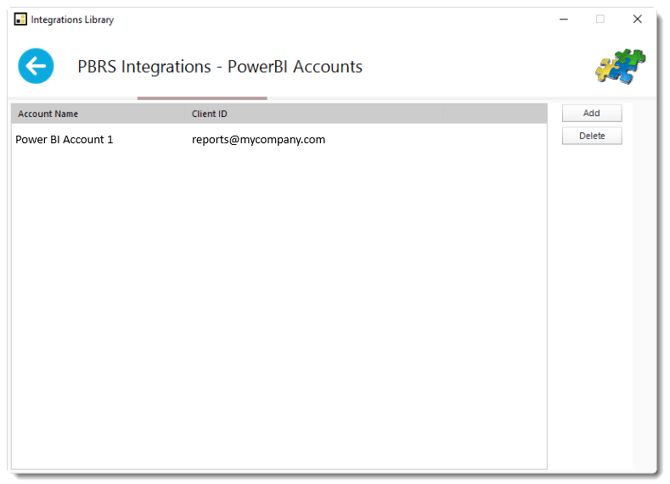Sort by the Account Name column header
Viewport: 670px width, 484px height.
[98, 114]
